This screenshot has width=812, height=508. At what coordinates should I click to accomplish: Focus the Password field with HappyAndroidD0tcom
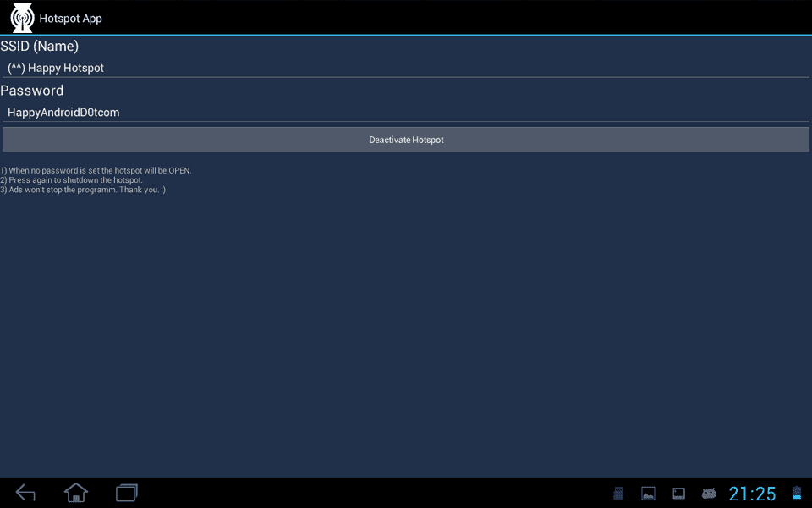[406, 113]
